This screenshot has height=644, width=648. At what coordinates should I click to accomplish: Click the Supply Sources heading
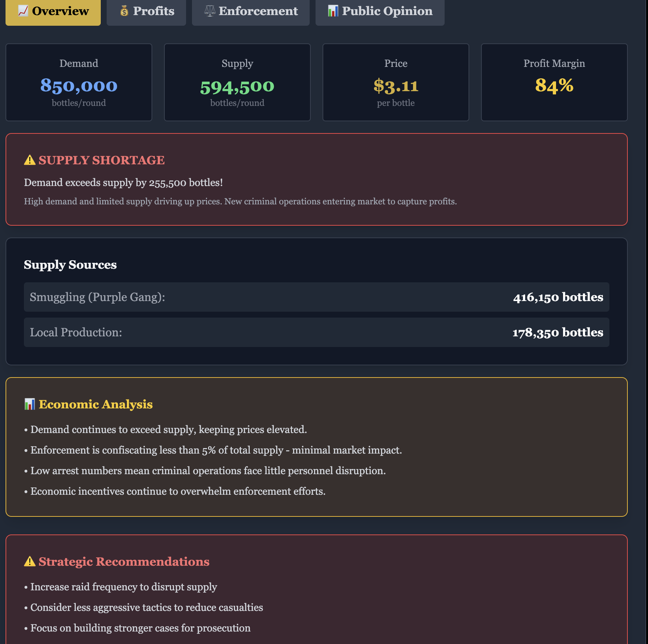(70, 265)
